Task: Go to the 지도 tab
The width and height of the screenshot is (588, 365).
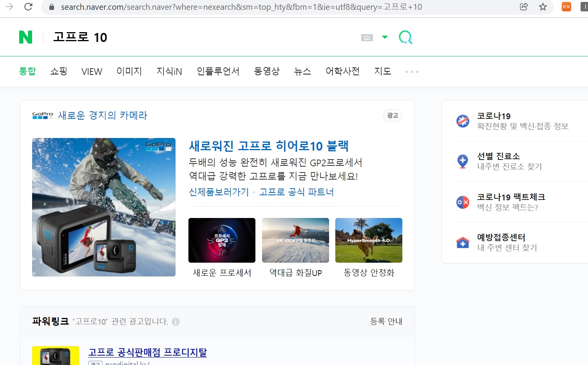Action: pos(383,71)
